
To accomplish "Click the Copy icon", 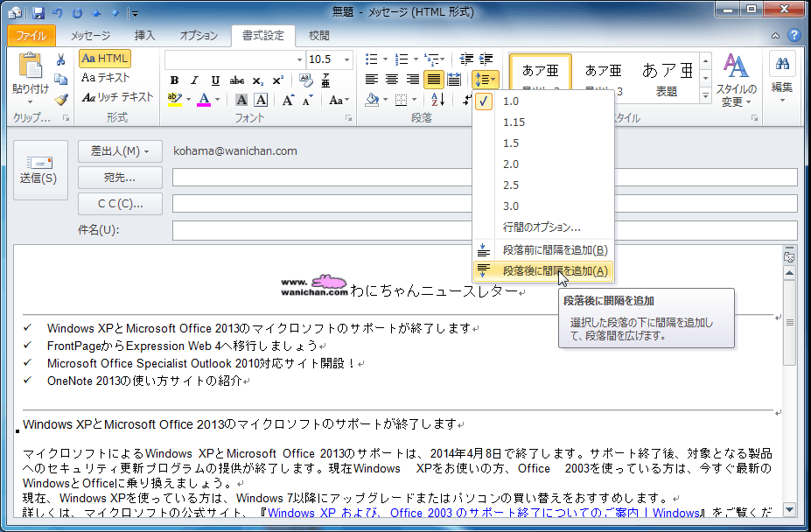I will (61, 79).
